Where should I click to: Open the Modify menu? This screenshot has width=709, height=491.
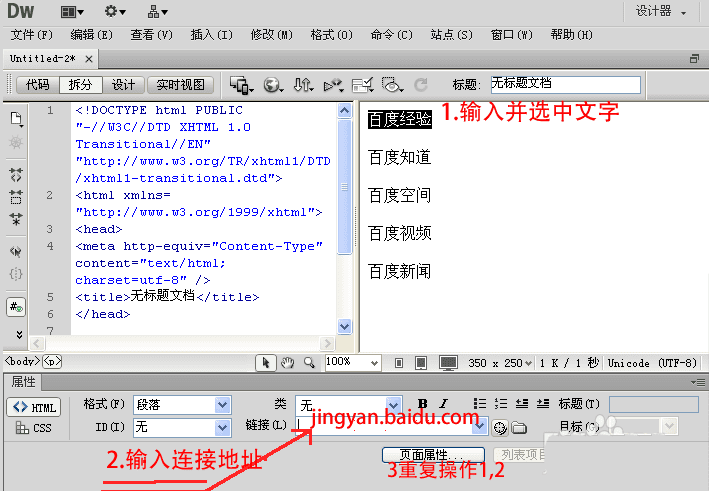272,35
